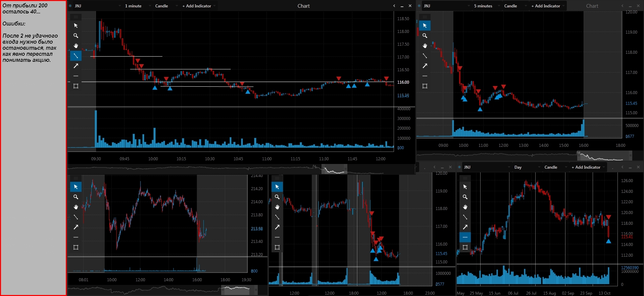Screen dimensions: 644x296
Task: Select the magnifier zoom tool in the 1-minute chart
Action: tap(76, 36)
